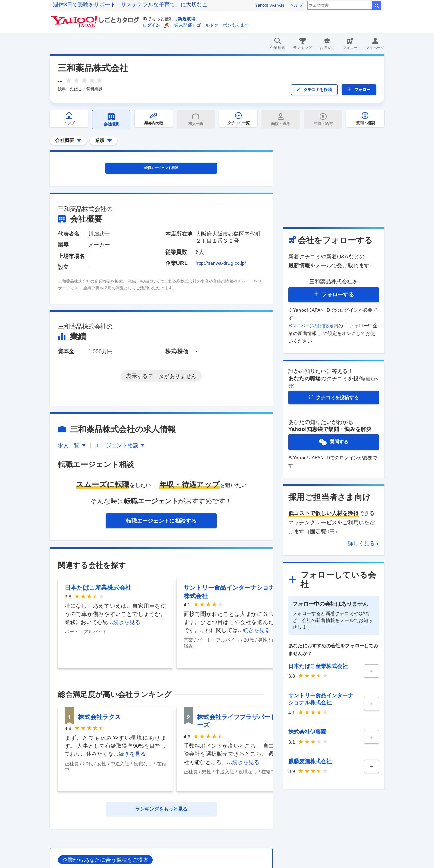
Task: Open the フォロー icon in header navigation
Action: pos(350,43)
